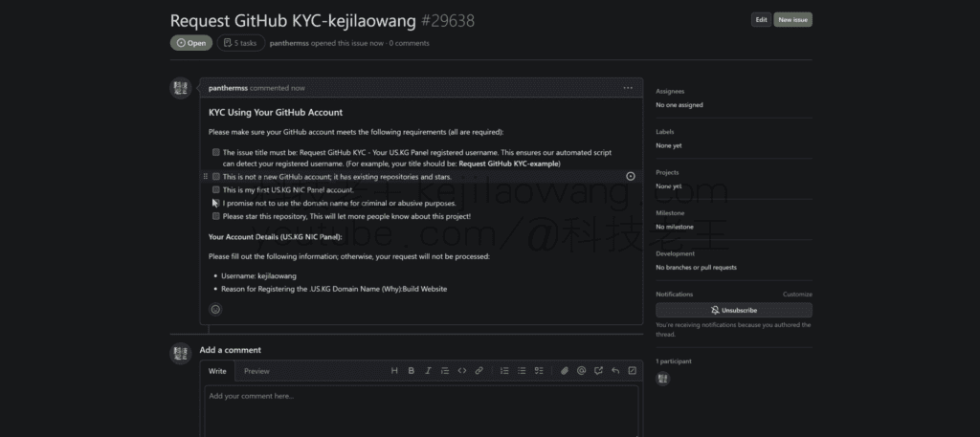This screenshot has width=980, height=437.
Task: Click the New issue button
Action: click(793, 19)
